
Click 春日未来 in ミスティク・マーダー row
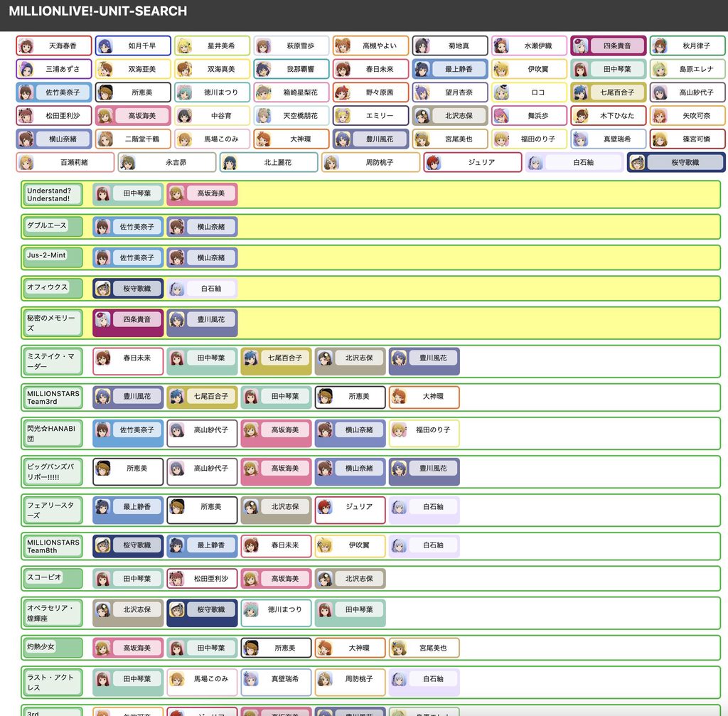click(x=128, y=361)
